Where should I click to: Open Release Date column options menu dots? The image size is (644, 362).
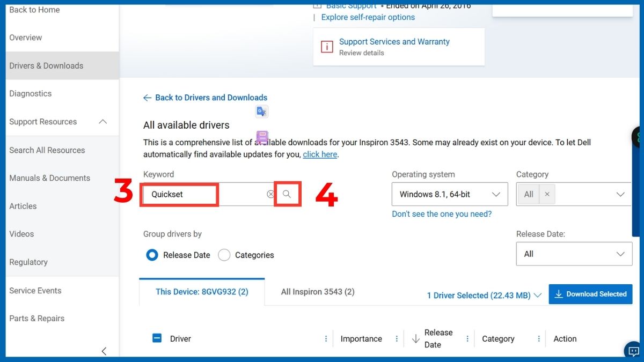tap(467, 339)
